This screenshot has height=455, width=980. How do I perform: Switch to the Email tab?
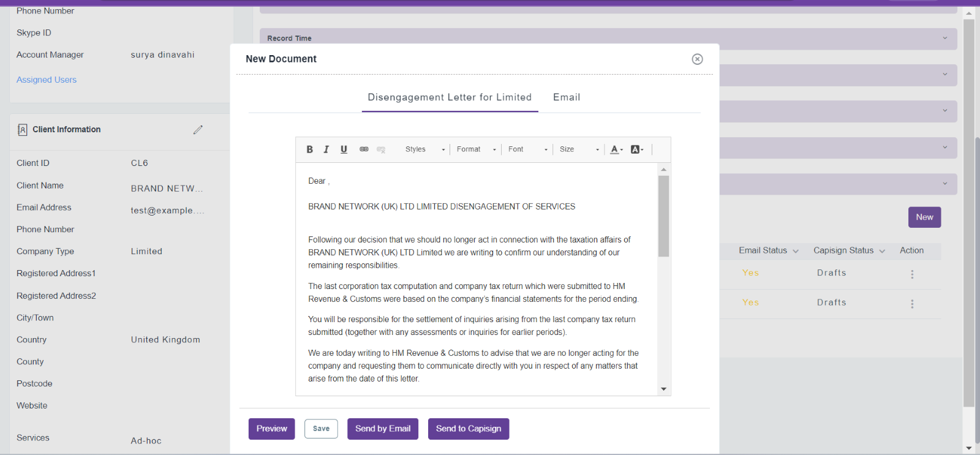click(x=567, y=97)
